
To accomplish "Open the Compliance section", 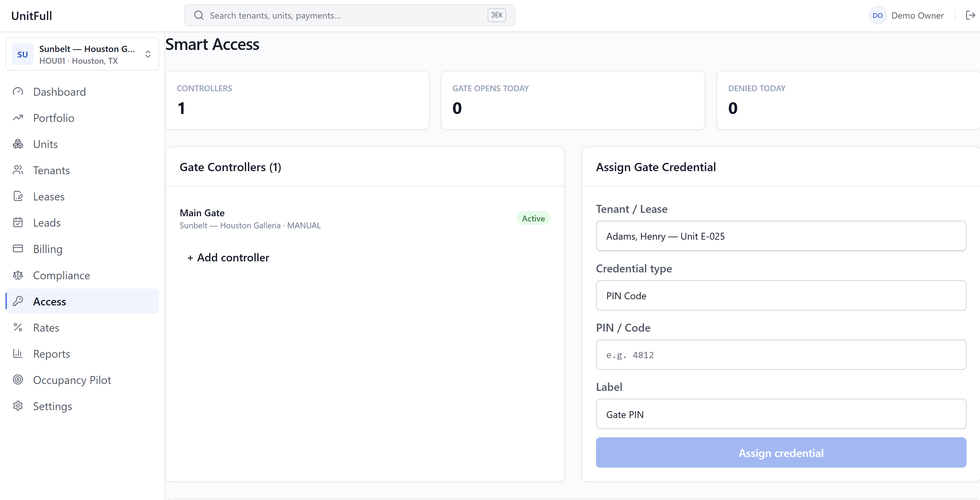I will click(82, 275).
